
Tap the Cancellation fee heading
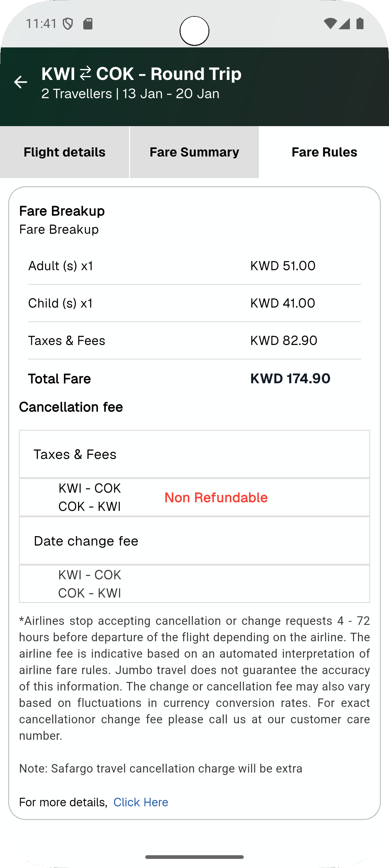pos(71,407)
